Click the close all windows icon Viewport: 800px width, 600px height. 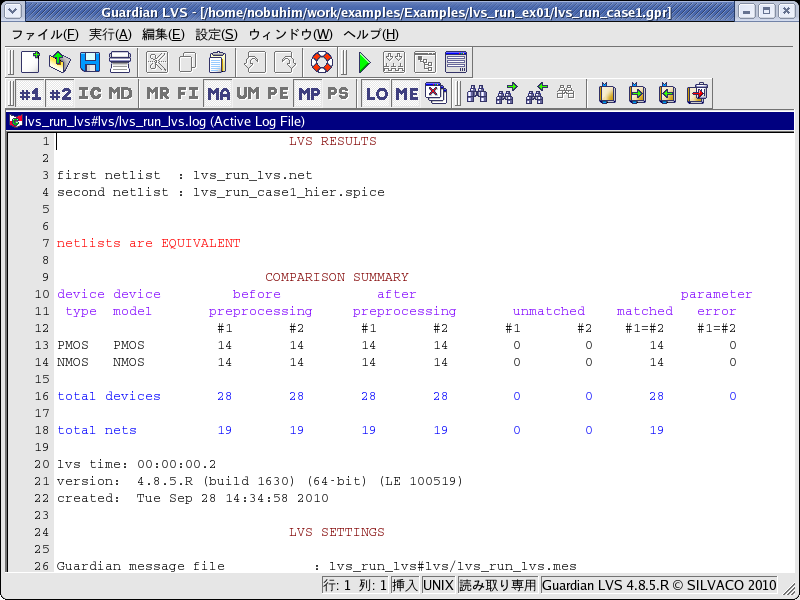(436, 93)
